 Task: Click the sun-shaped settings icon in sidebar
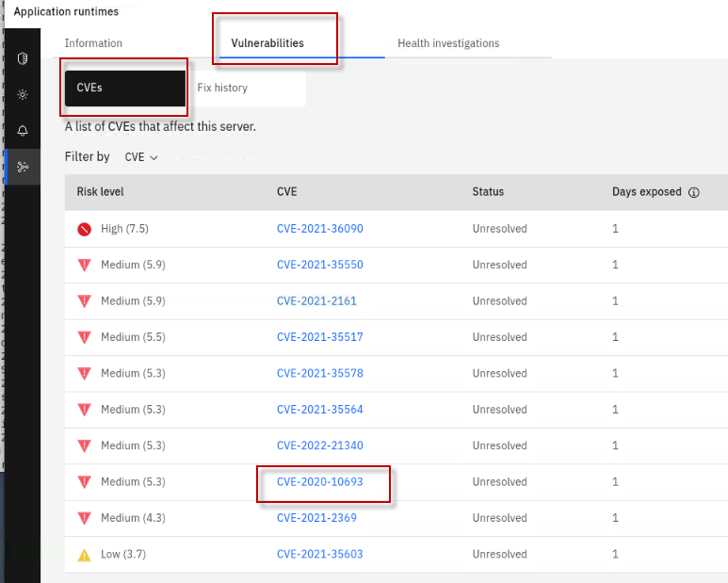coord(23,95)
